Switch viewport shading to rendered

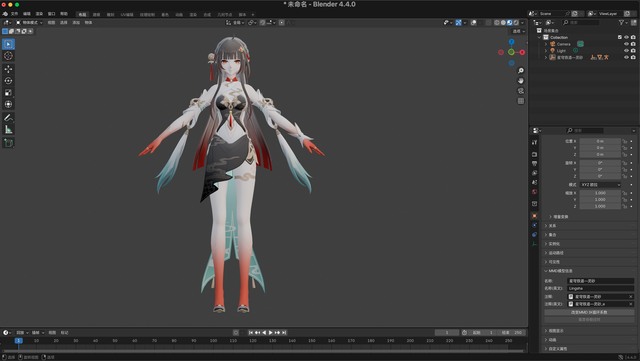pos(516,22)
